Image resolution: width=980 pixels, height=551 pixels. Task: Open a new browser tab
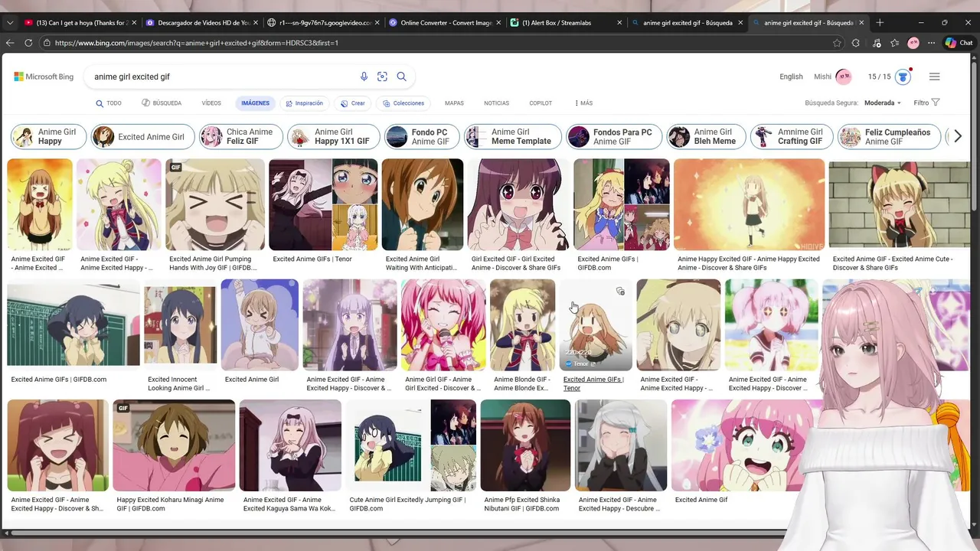pos(880,23)
